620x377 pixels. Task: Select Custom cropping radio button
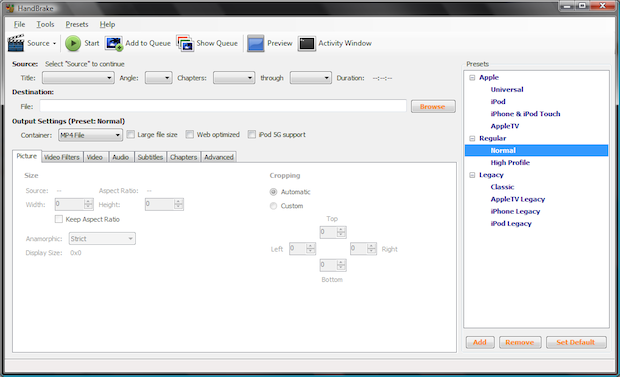(273, 206)
